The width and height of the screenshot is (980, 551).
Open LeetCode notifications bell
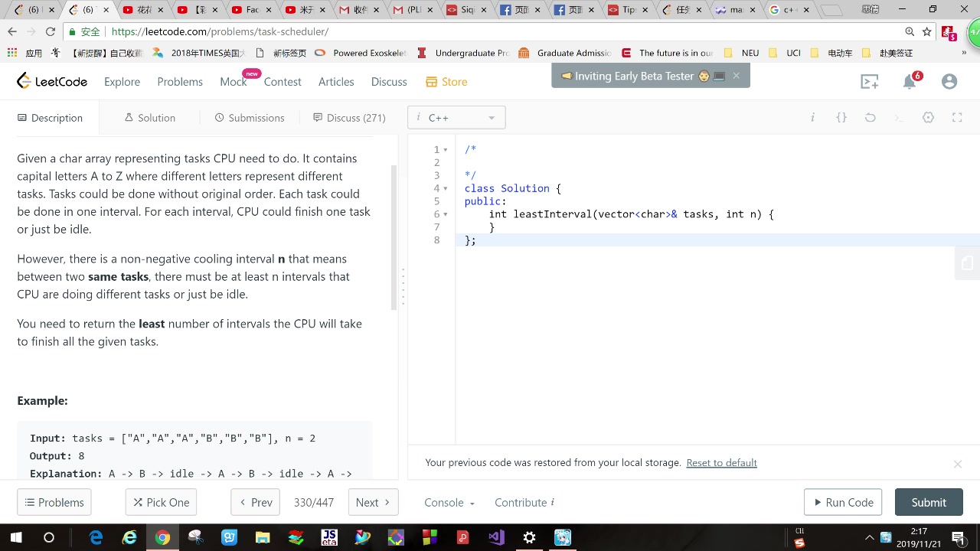pyautogui.click(x=910, y=81)
